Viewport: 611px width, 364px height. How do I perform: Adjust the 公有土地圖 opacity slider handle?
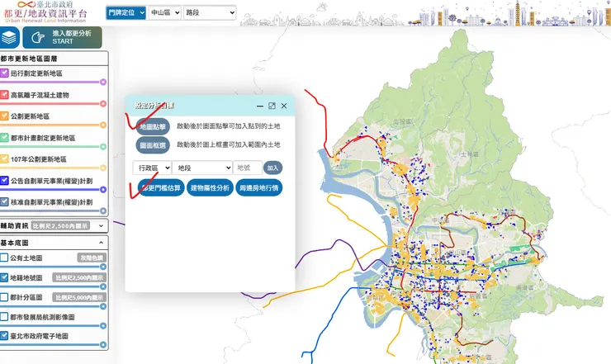click(103, 267)
